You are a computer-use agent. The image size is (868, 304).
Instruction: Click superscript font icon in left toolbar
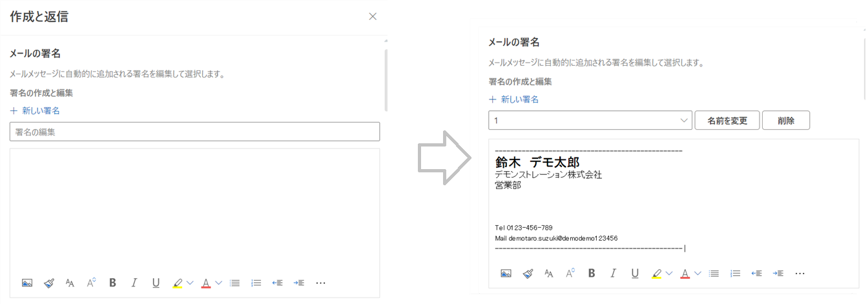(x=91, y=282)
